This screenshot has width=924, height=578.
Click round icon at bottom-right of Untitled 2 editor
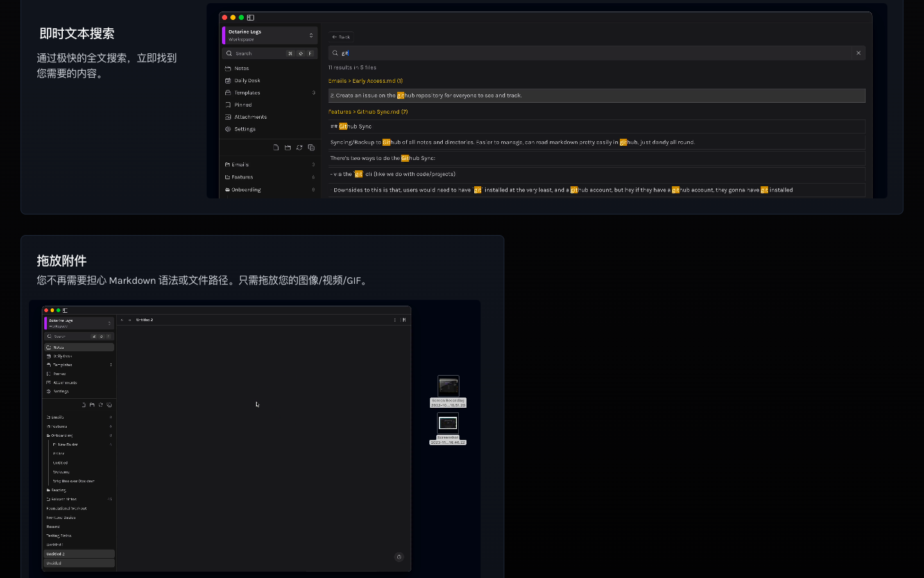(399, 557)
